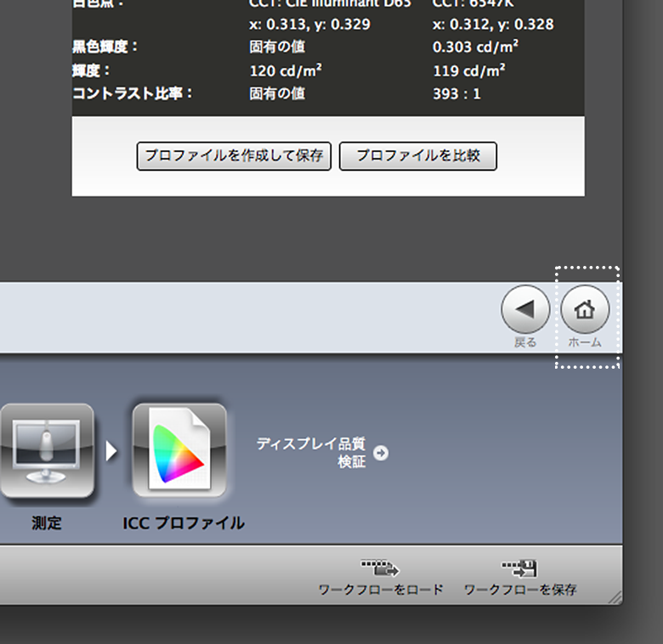Click the ホーム house icon
The height and width of the screenshot is (644, 663).
[x=585, y=309]
